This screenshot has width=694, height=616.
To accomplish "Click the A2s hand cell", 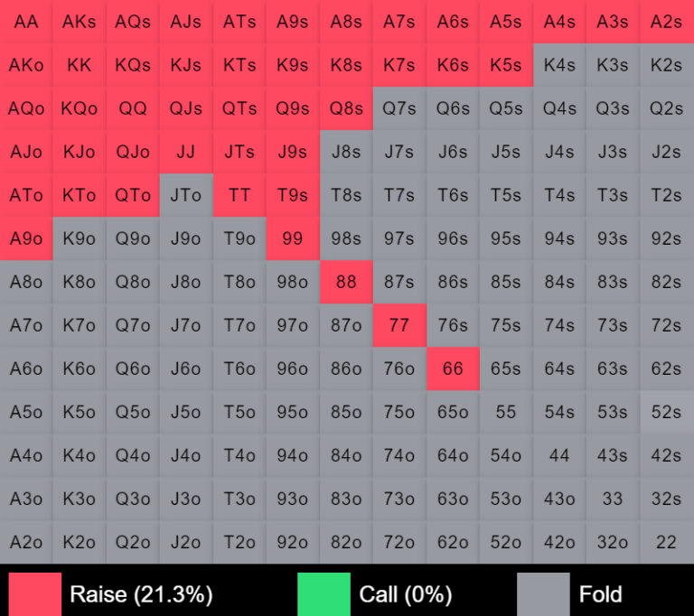I will click(666, 22).
